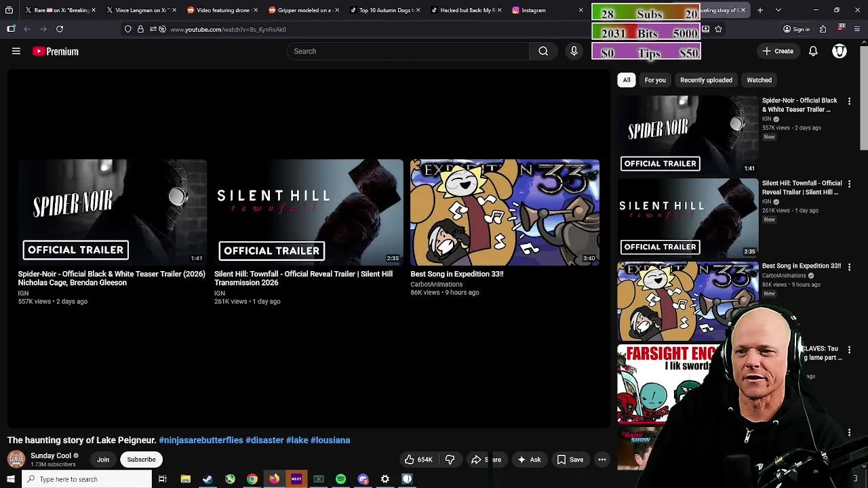Image resolution: width=868 pixels, height=488 pixels.
Task: Select the Watched filter chip
Action: click(759, 80)
